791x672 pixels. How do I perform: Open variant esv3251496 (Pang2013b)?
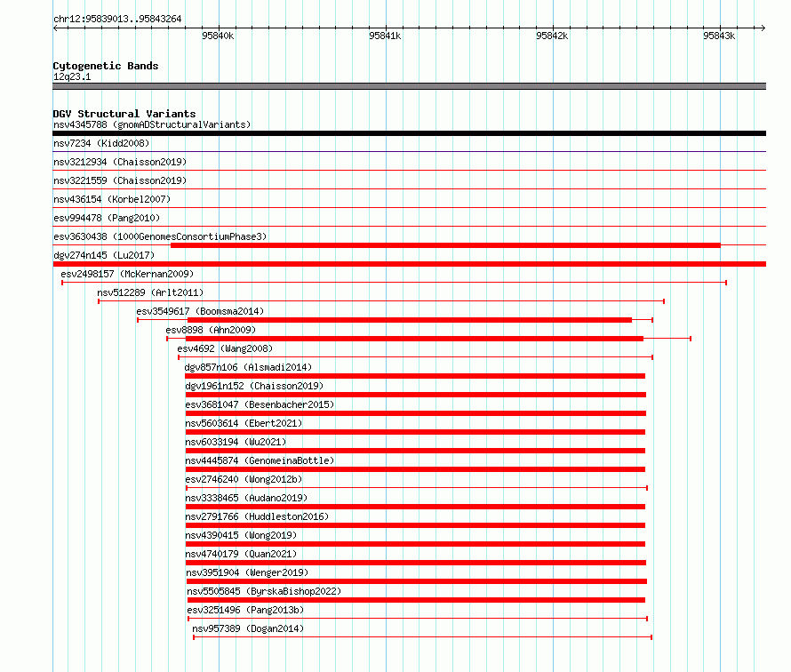(x=245, y=610)
